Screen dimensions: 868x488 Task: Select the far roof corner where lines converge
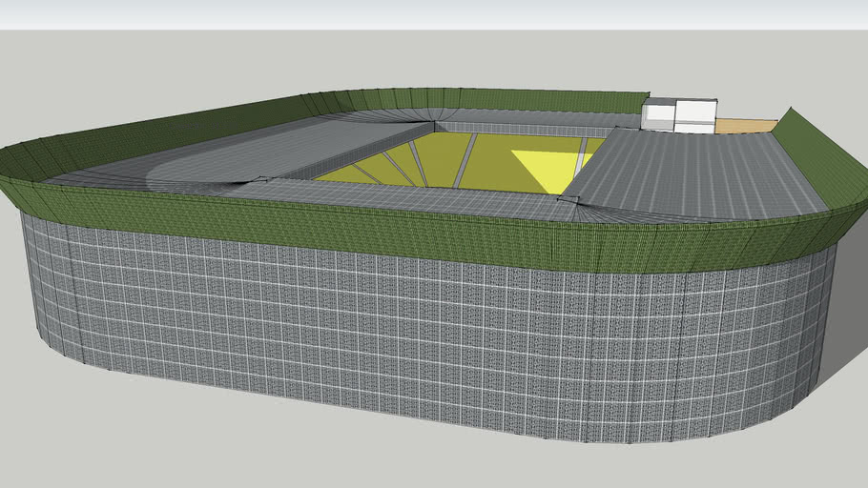pyautogui.click(x=436, y=121)
